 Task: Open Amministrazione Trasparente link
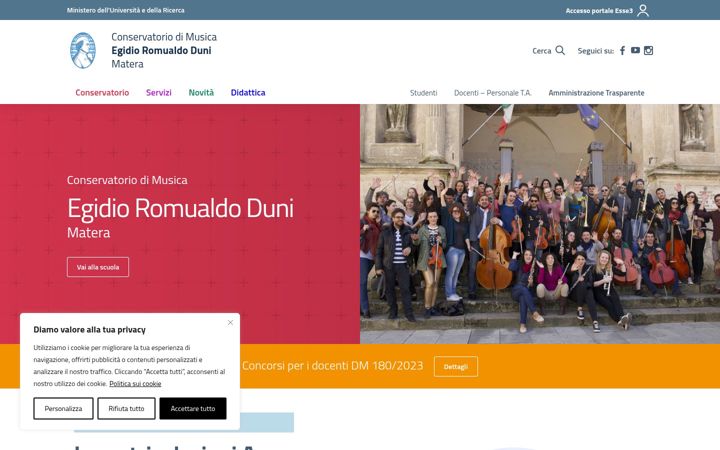click(x=596, y=93)
